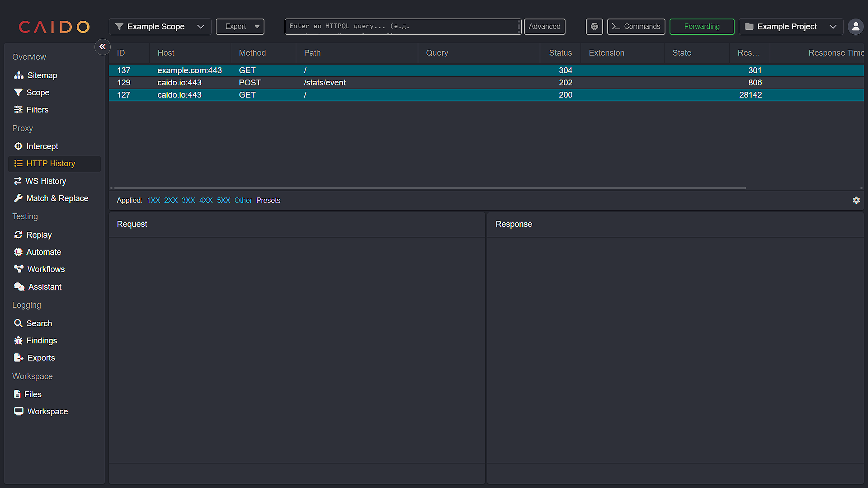The height and width of the screenshot is (488, 868).
Task: Open the Automate panel
Action: click(44, 251)
